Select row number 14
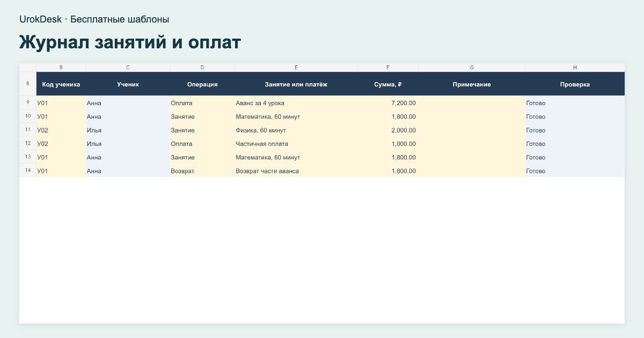 (x=28, y=171)
